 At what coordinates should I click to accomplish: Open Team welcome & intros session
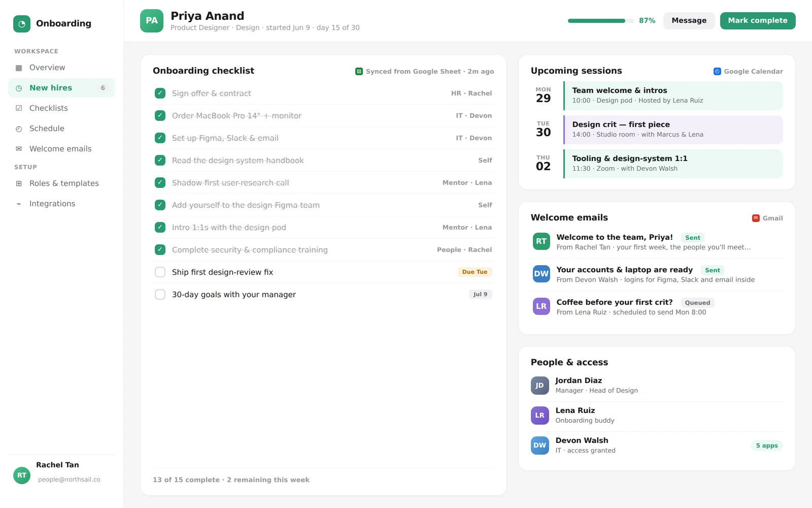pyautogui.click(x=673, y=96)
